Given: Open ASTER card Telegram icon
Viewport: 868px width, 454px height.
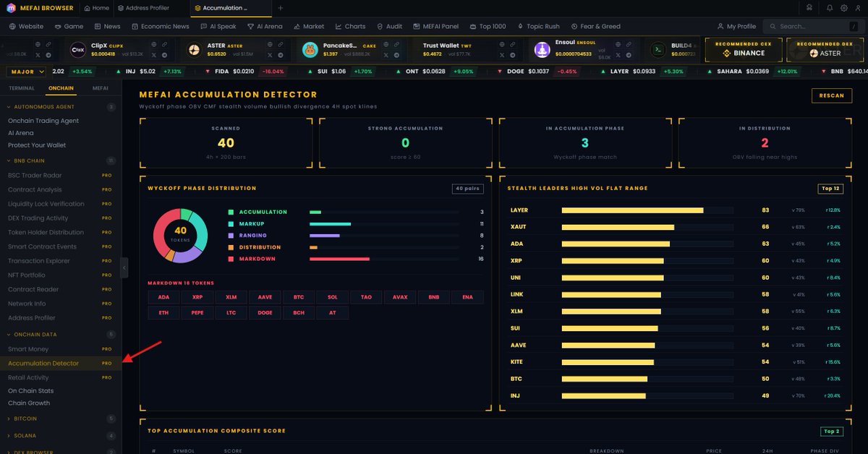Looking at the screenshot, I should click(280, 55).
